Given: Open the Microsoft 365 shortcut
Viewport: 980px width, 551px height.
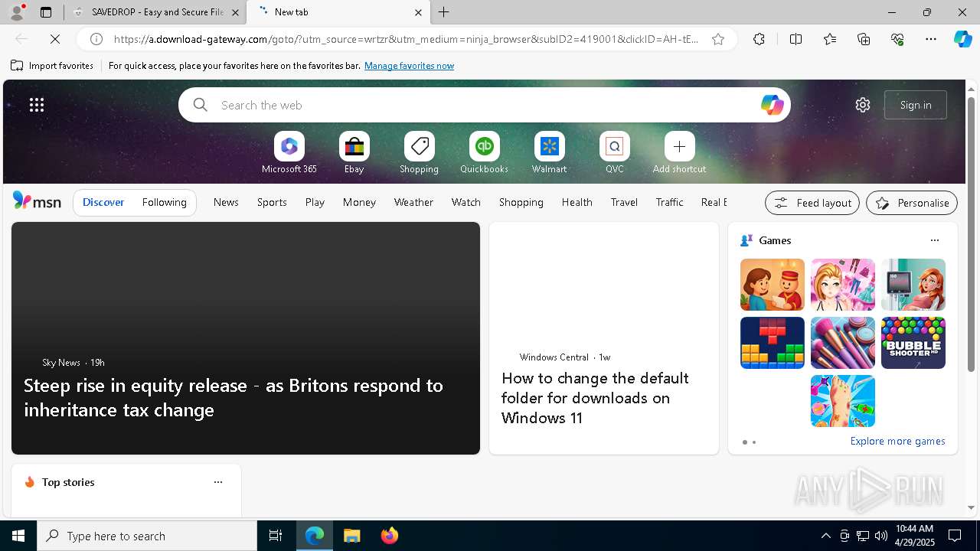Looking at the screenshot, I should (289, 152).
